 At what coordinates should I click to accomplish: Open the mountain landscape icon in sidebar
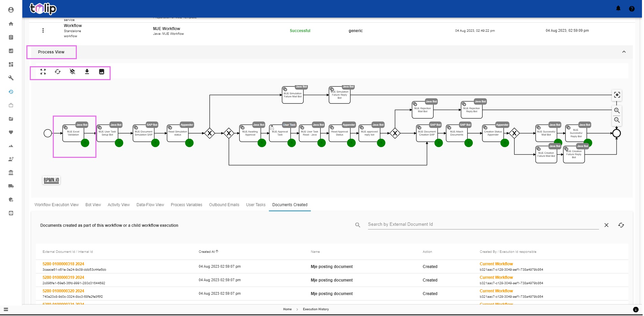11,146
